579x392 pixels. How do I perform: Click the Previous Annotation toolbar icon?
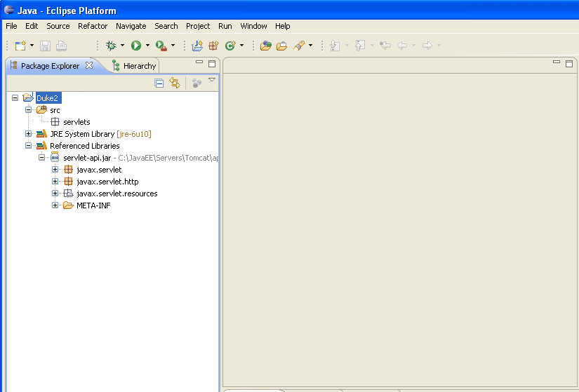pyautogui.click(x=360, y=46)
